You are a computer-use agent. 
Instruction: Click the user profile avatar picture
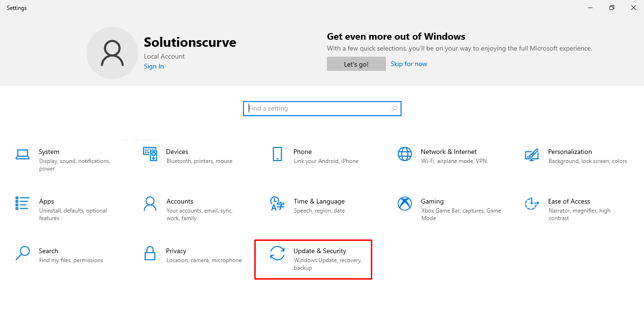[x=112, y=53]
